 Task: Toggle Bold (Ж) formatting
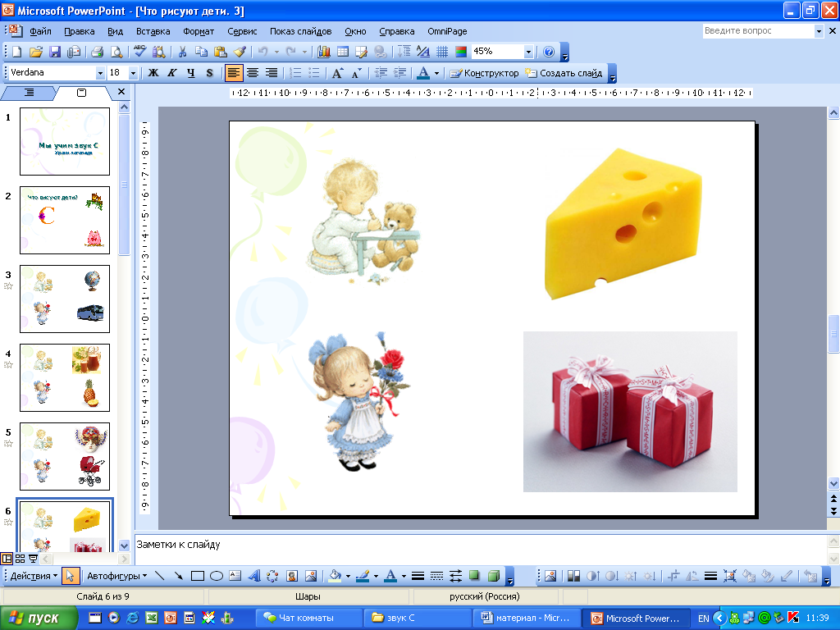(x=153, y=73)
